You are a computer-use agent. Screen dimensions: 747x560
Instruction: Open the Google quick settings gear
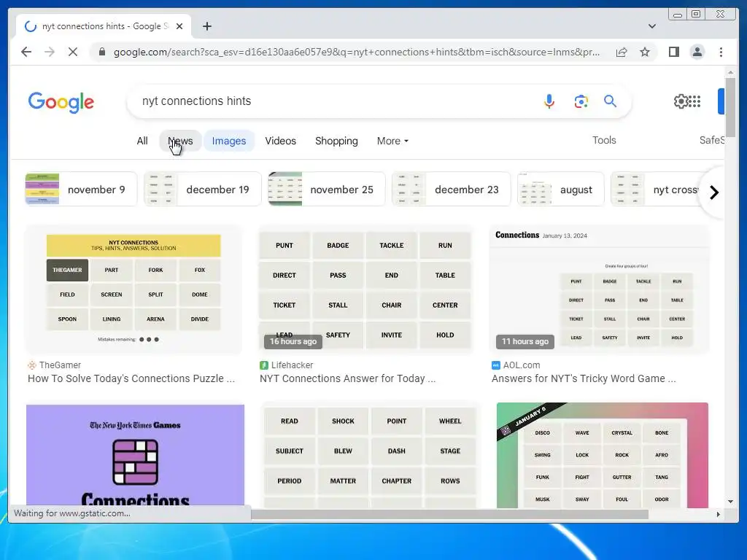tap(681, 101)
